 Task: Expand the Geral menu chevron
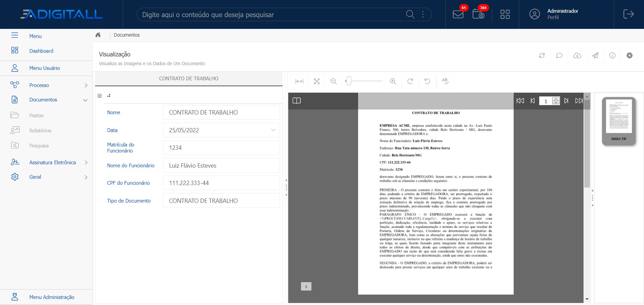(86, 177)
